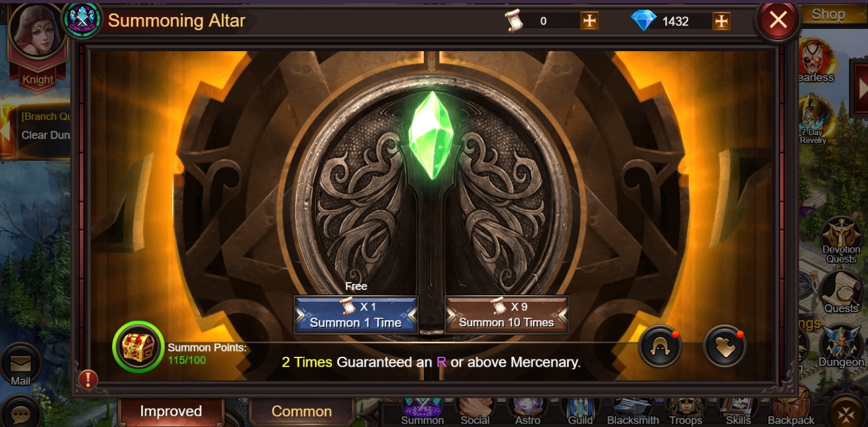Open the Shop tab

(828, 14)
